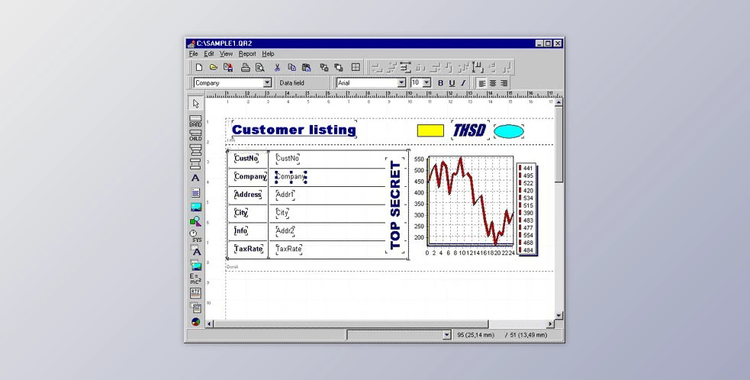Select the bold TaxRate label

[248, 249]
